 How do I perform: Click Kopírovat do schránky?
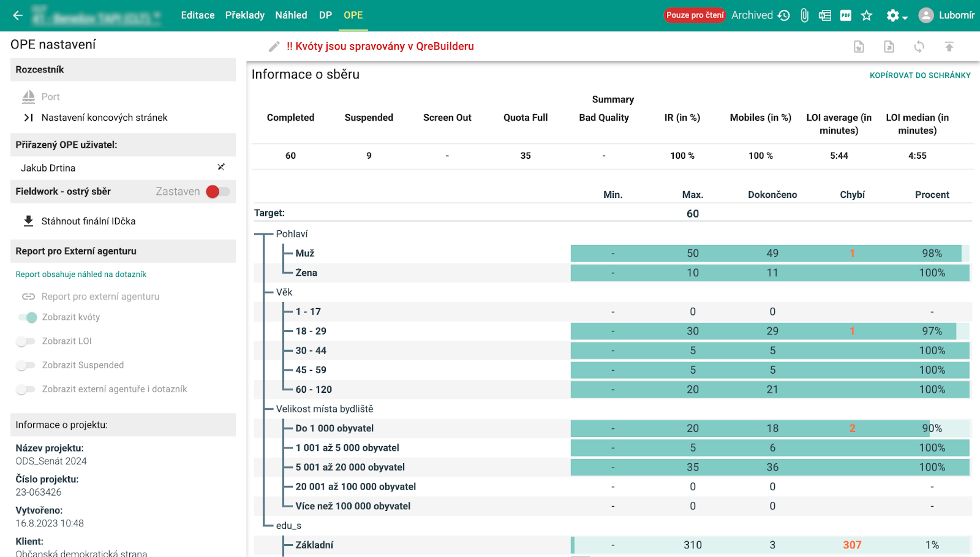920,75
